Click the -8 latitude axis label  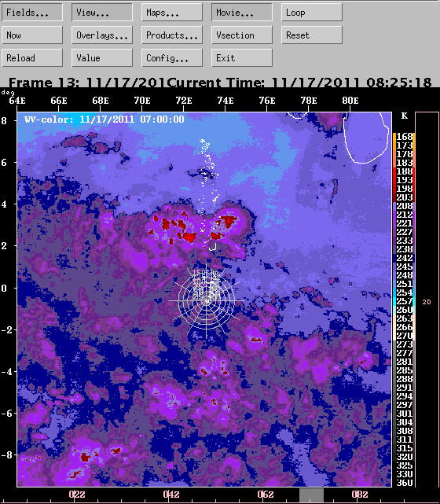(x=8, y=455)
